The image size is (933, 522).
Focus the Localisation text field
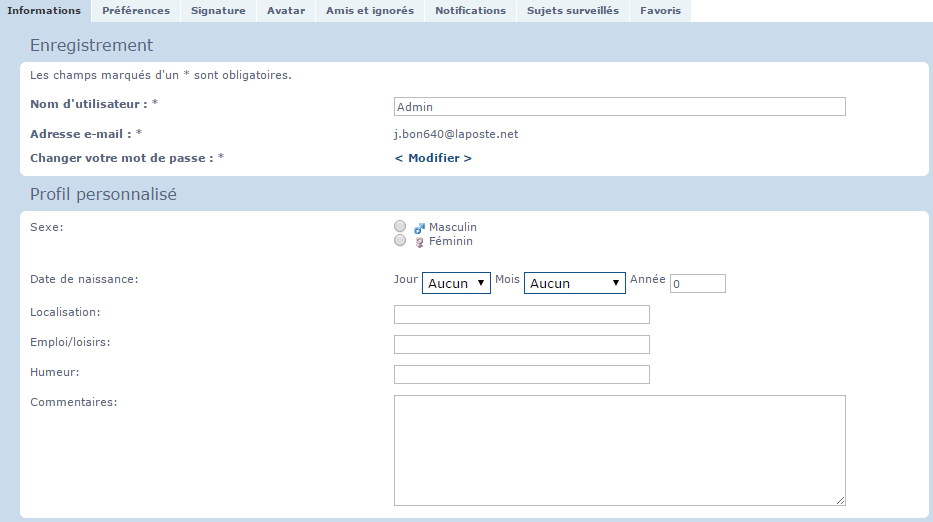[x=521, y=315]
